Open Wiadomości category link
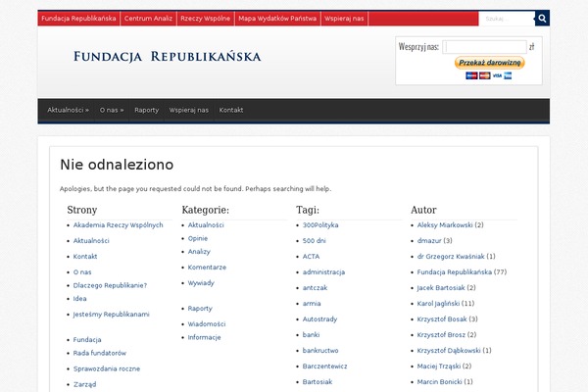 coord(207,324)
